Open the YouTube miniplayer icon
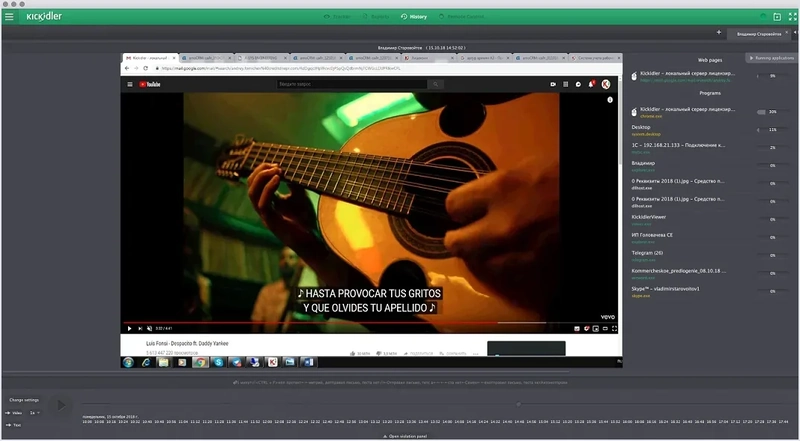 point(595,329)
